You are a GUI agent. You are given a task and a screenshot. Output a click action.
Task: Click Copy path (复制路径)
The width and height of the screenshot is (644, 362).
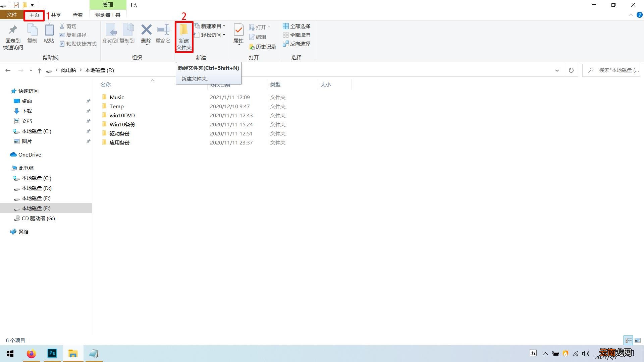click(x=73, y=35)
